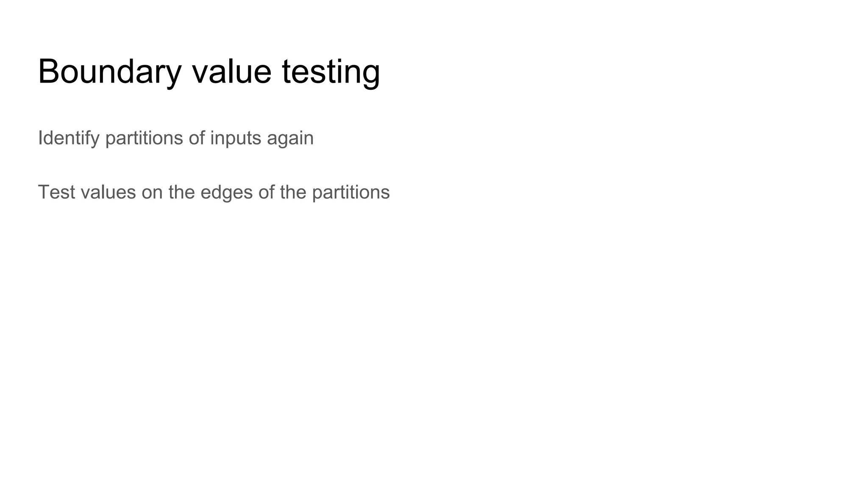Click the word 'testing' in the title
Screen dimensions: 868x488
coord(331,71)
